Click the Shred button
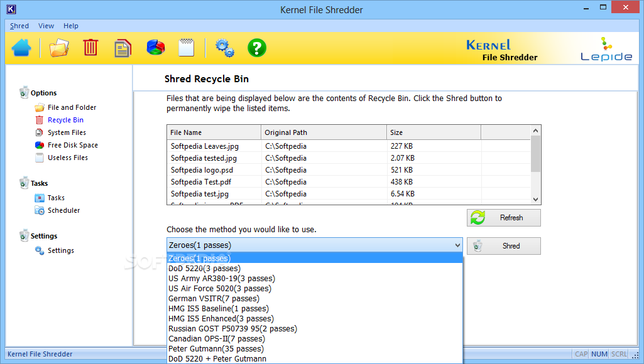Viewport: 644px width, 364px height. (503, 246)
